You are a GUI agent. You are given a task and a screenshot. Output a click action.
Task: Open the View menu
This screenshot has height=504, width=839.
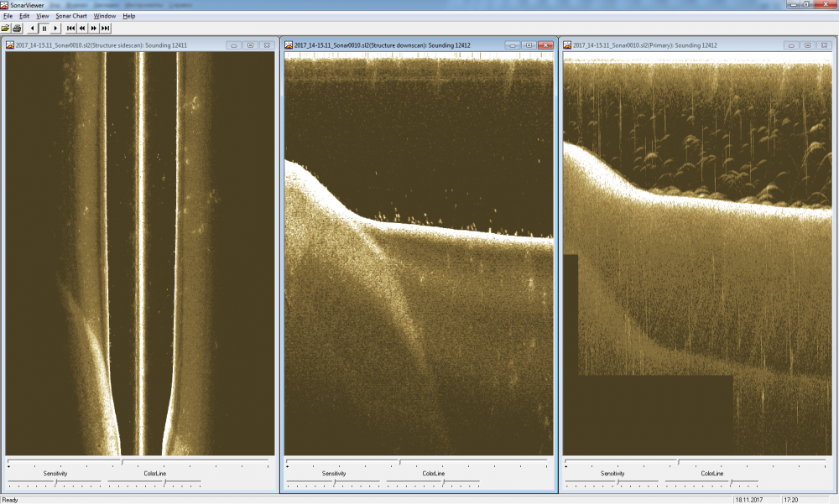tap(42, 16)
